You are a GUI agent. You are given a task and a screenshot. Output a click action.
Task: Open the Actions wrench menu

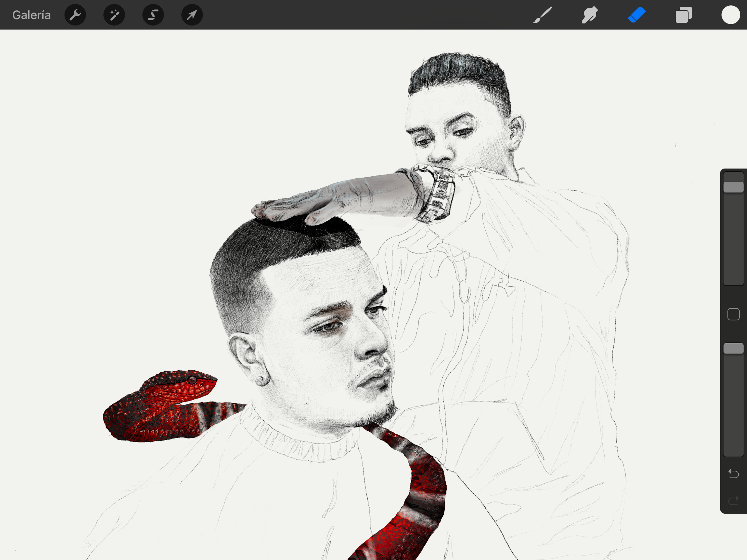75,15
